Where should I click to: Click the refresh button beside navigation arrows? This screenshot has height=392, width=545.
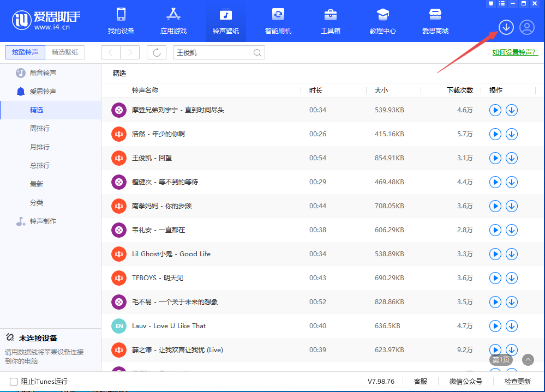tap(157, 52)
